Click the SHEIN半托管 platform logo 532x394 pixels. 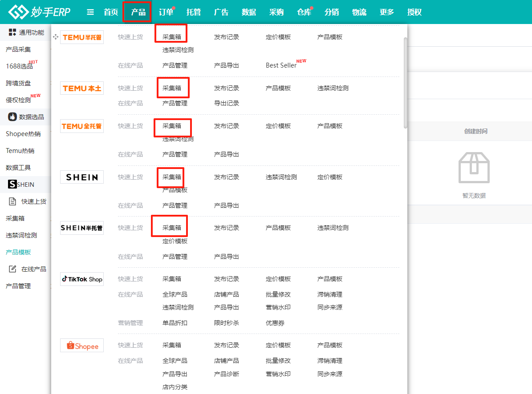click(x=82, y=228)
